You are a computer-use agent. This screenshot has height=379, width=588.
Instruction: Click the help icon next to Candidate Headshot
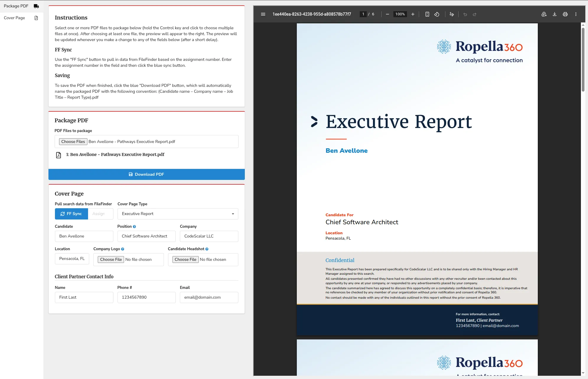coord(207,249)
